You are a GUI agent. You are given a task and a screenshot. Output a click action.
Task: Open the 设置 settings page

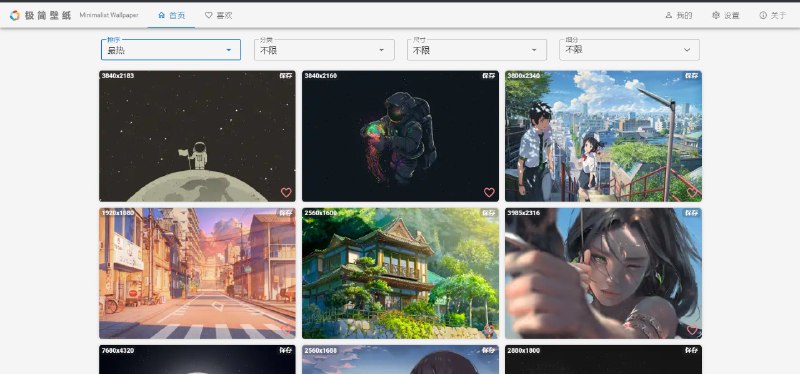click(726, 15)
